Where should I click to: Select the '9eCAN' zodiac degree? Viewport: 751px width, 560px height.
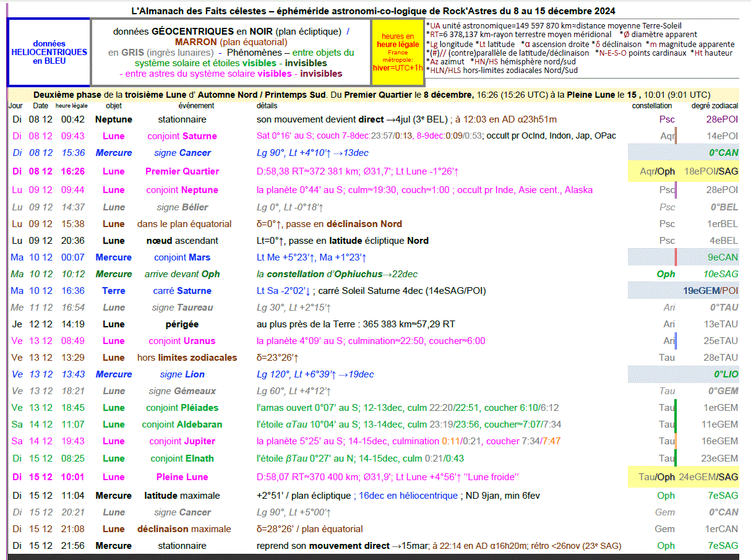tap(723, 257)
